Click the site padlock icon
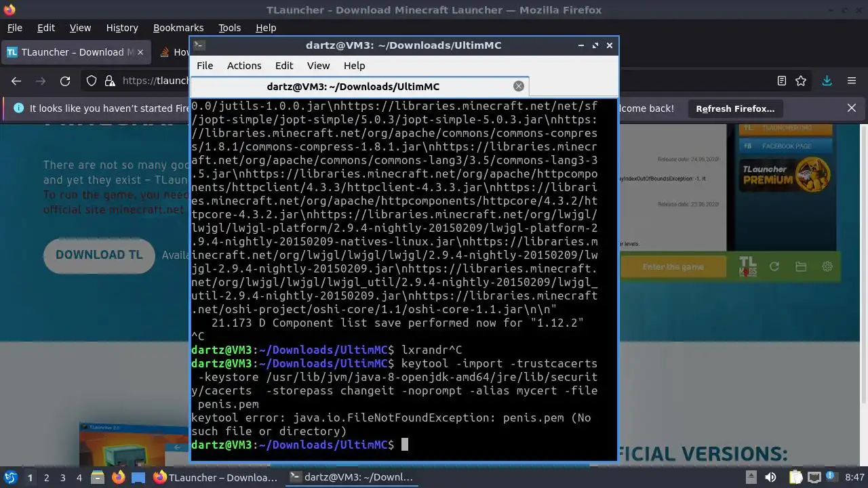This screenshot has width=868, height=488. [x=110, y=81]
